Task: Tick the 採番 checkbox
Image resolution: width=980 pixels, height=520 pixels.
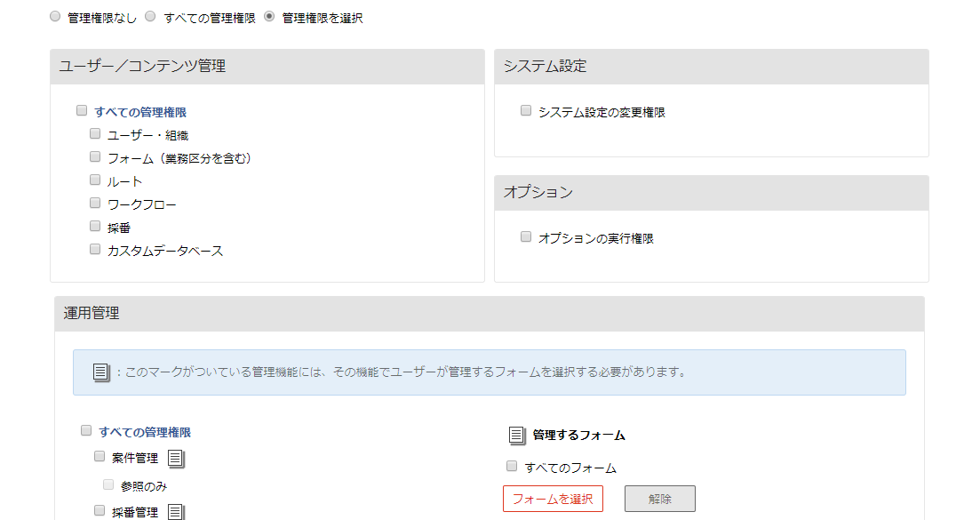Action: point(95,227)
